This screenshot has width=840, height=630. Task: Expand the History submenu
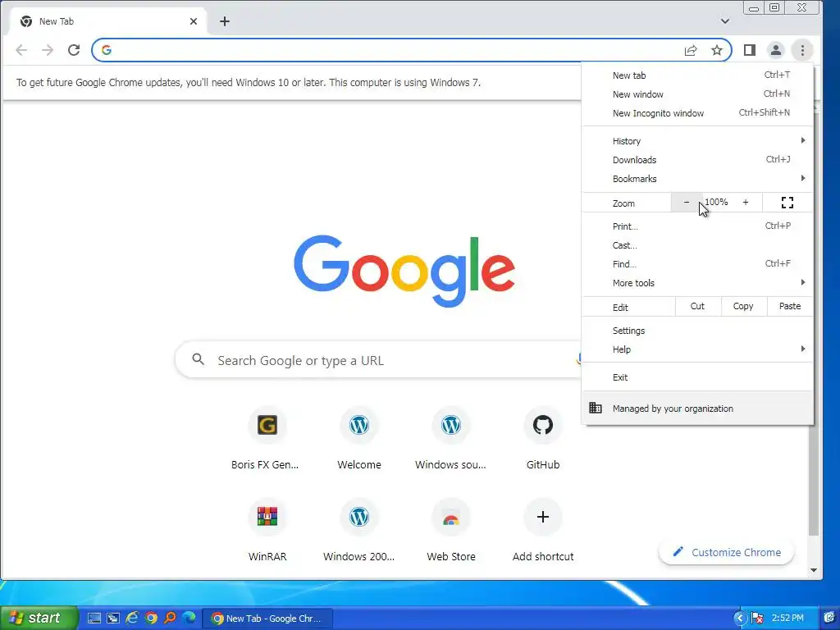point(697,141)
